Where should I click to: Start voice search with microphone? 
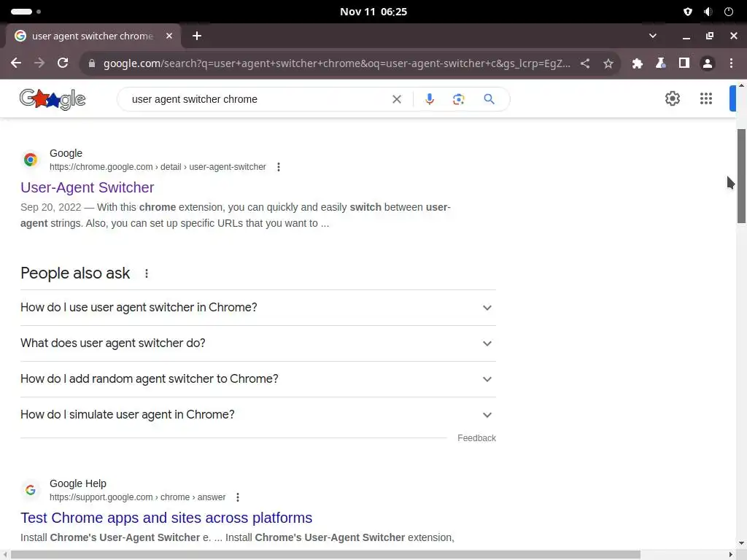click(x=430, y=99)
